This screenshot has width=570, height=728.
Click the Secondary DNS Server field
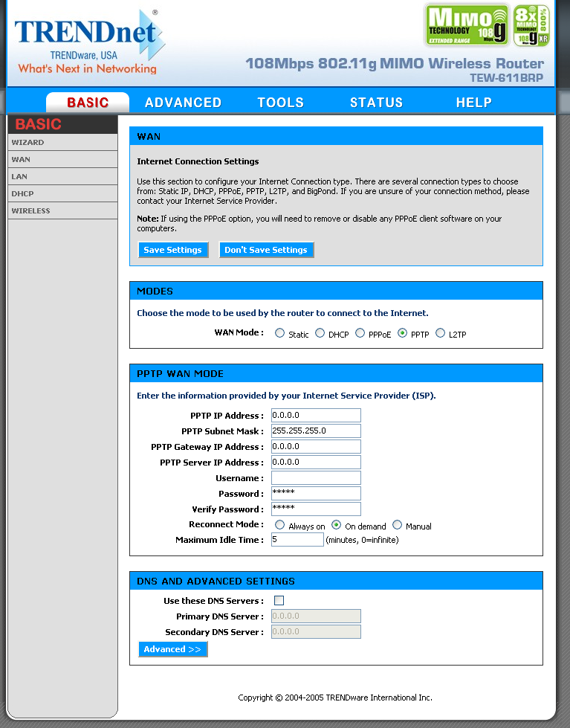click(x=316, y=631)
